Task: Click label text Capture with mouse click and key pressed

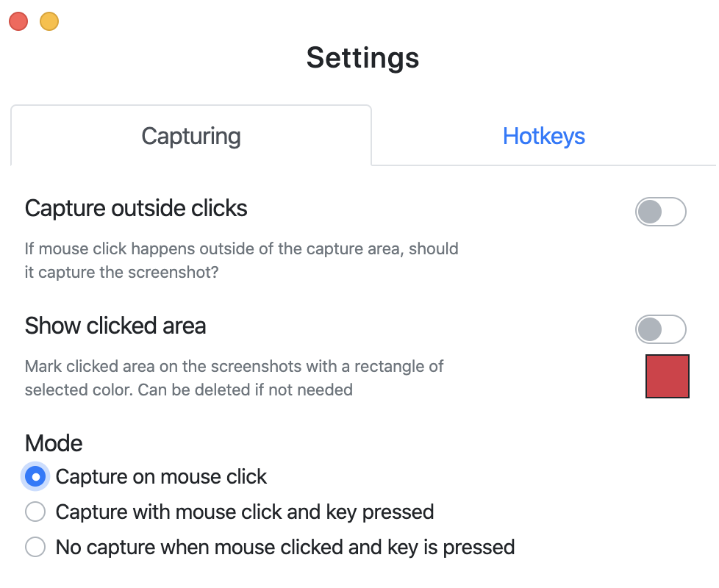Action: point(245,512)
